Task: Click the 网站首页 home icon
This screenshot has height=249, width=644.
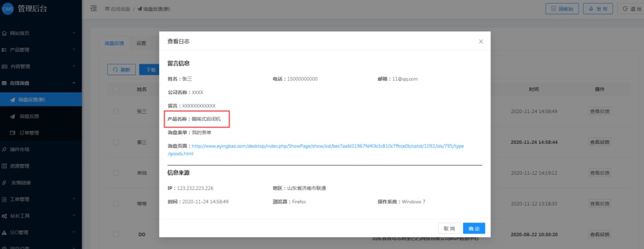Action: click(4, 33)
